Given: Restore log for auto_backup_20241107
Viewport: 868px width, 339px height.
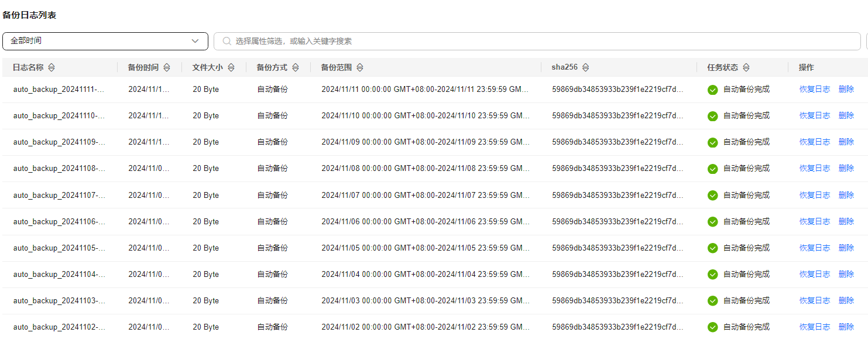Looking at the screenshot, I should [815, 195].
